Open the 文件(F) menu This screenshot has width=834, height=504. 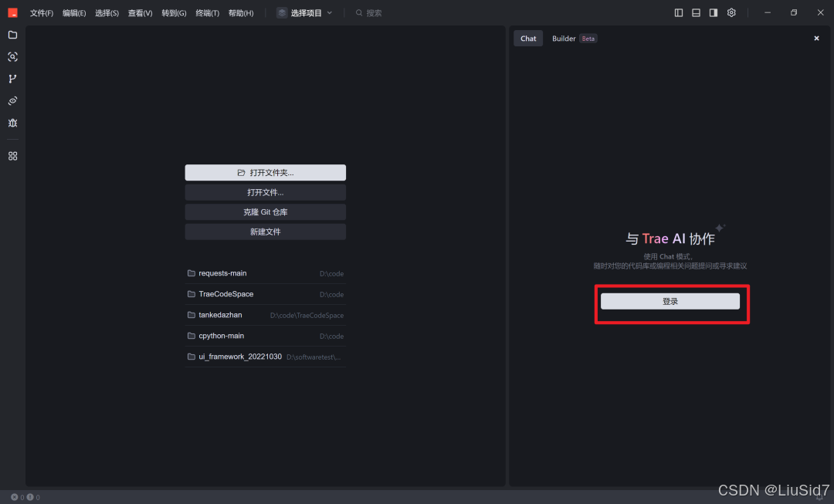click(x=42, y=13)
